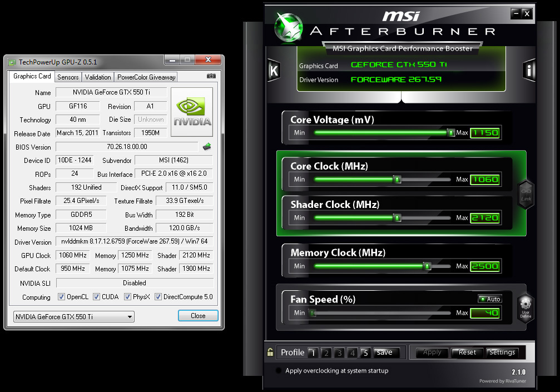This screenshot has height=392, width=560.
Task: Click the Apply button in Afterburner
Action: click(x=432, y=353)
